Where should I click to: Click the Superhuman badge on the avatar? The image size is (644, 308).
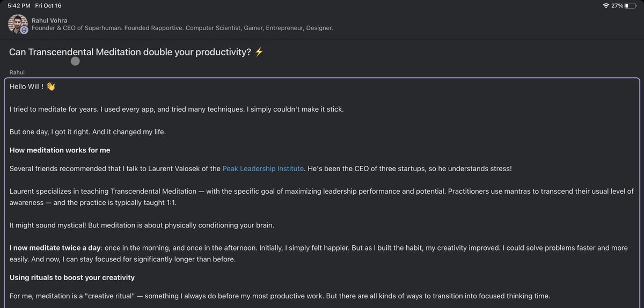[x=24, y=30]
